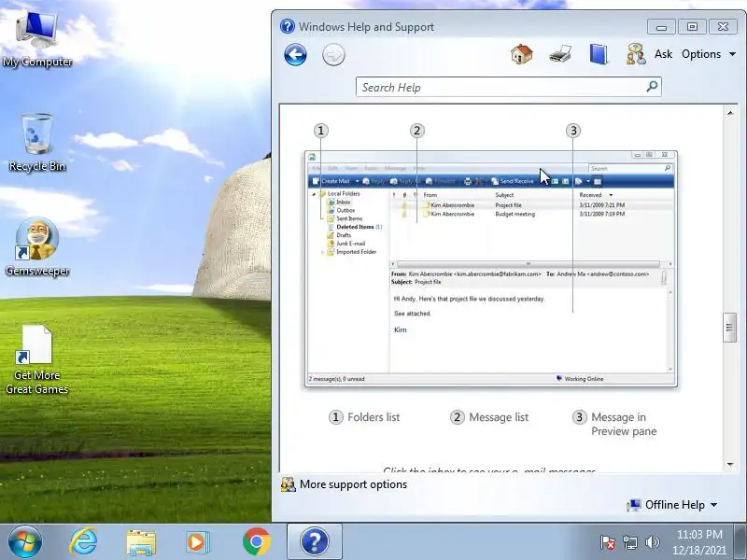Browse Help contents book icon
Viewport: 747px width, 560px height.
(x=599, y=54)
